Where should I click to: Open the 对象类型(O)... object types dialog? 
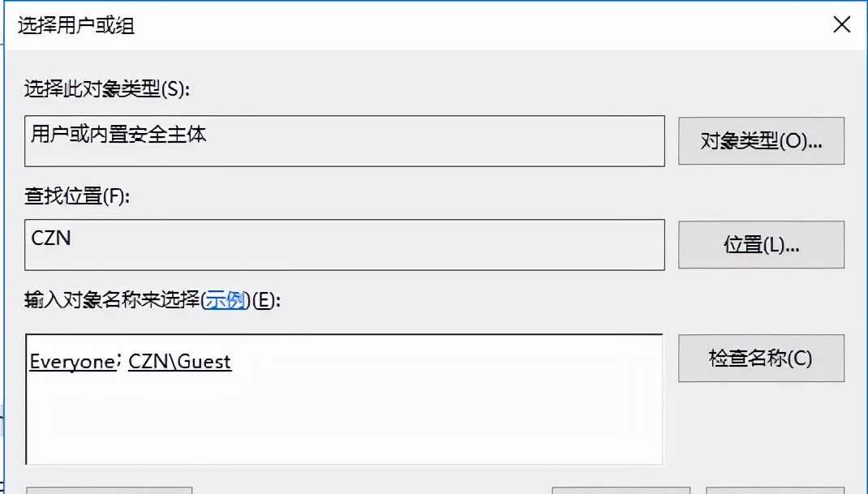[x=761, y=141]
